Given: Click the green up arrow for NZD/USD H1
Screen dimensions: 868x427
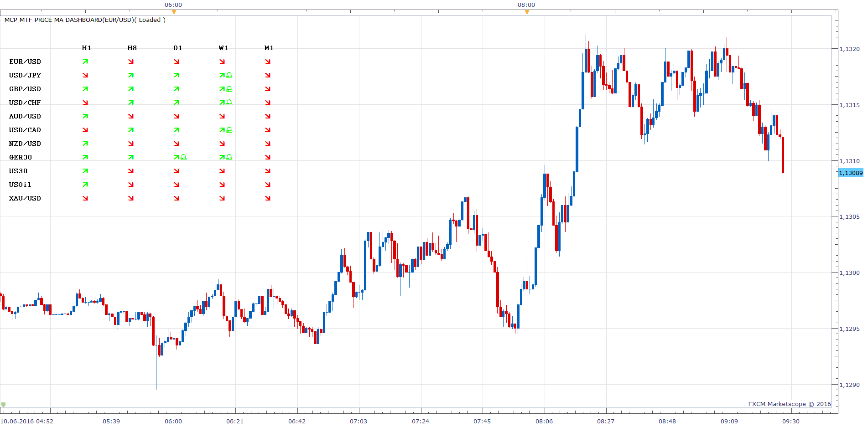Looking at the screenshot, I should click(x=85, y=144).
